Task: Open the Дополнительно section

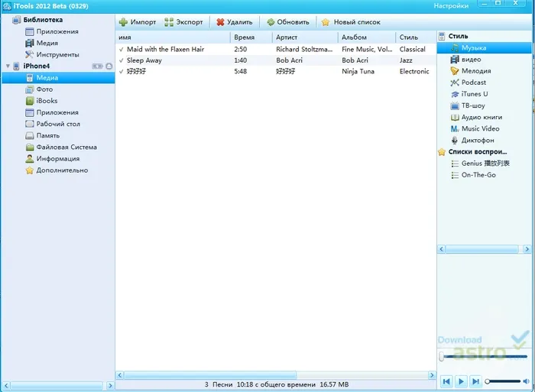Action: (x=57, y=170)
